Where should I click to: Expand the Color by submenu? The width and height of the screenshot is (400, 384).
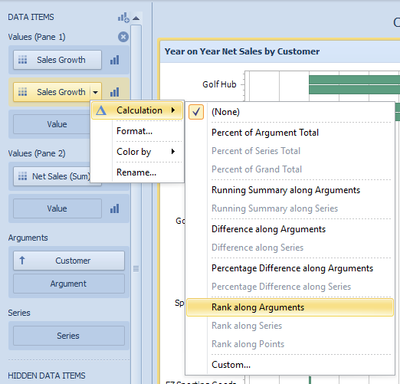click(173, 152)
